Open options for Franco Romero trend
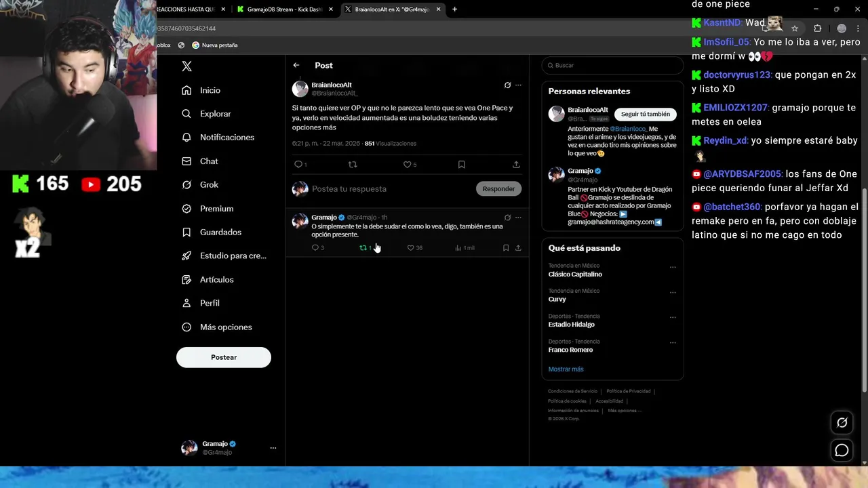 [673, 342]
